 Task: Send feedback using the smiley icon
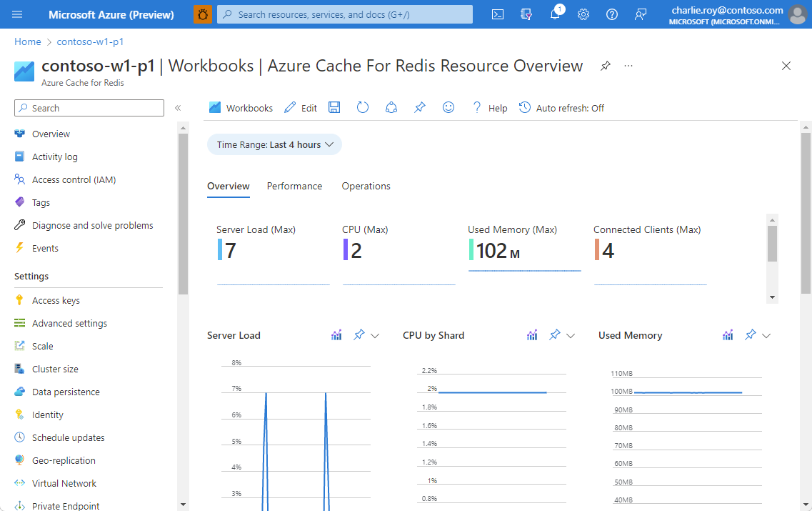point(448,107)
